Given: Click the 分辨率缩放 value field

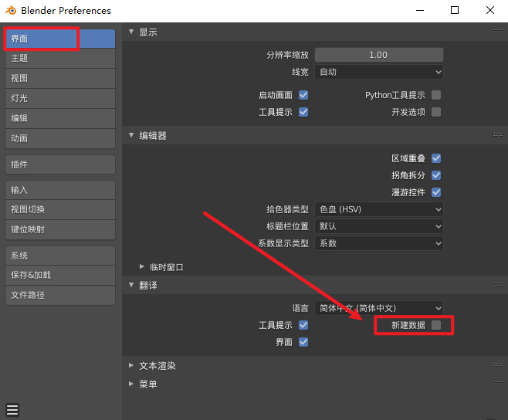Looking at the screenshot, I should tap(379, 55).
